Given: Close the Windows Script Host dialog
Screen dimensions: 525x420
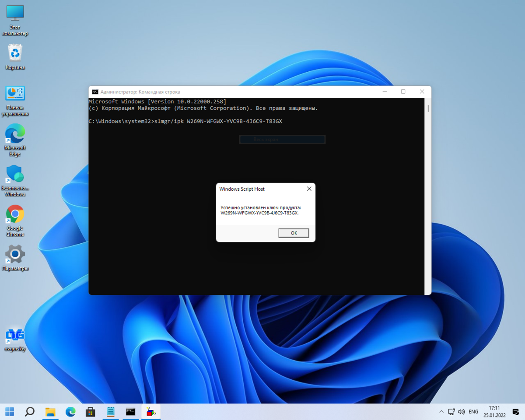Looking at the screenshot, I should pos(309,189).
